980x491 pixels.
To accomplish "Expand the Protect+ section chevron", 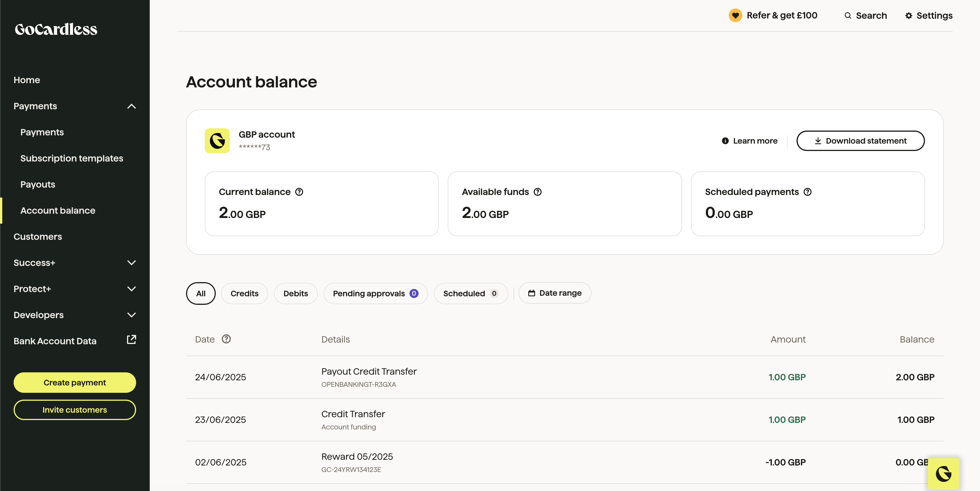I will [x=131, y=289].
